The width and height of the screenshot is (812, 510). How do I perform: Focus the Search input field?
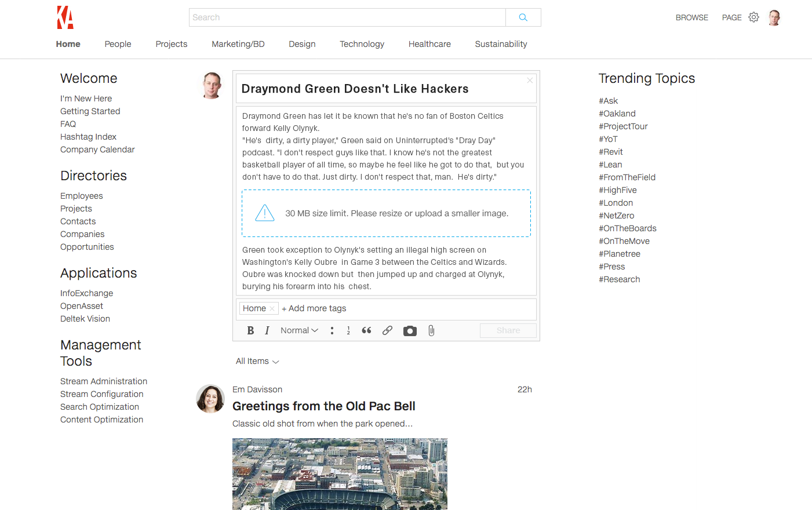coord(347,17)
